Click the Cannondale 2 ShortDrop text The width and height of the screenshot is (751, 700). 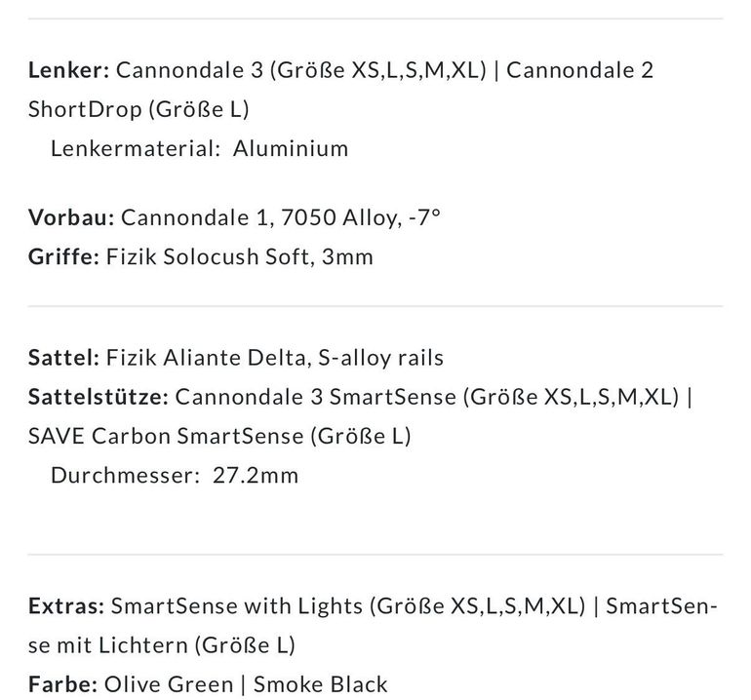tap(340, 90)
